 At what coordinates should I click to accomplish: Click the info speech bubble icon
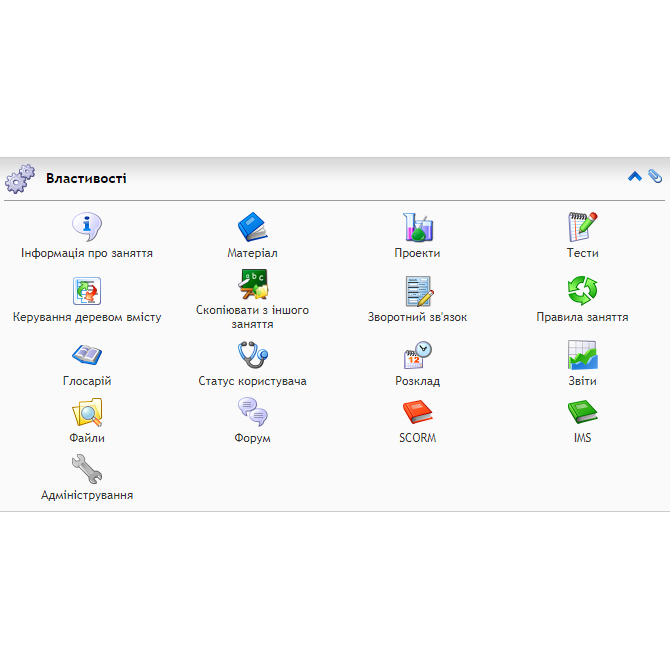(87, 227)
